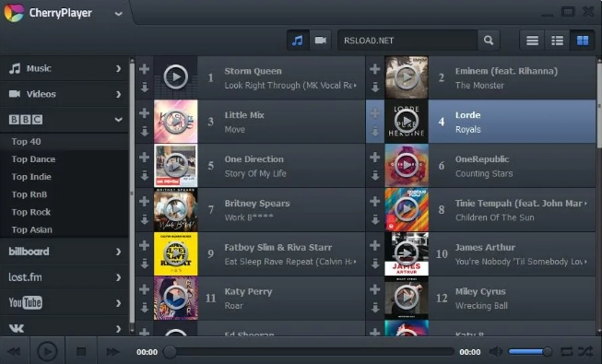The width and height of the screenshot is (602, 364).
Task: Skip to next track button
Action: point(112,351)
